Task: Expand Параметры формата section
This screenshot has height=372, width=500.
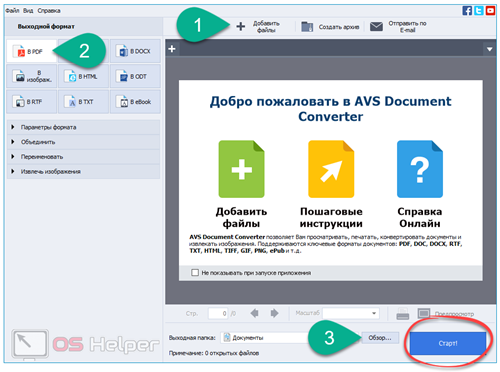Action: (83, 127)
